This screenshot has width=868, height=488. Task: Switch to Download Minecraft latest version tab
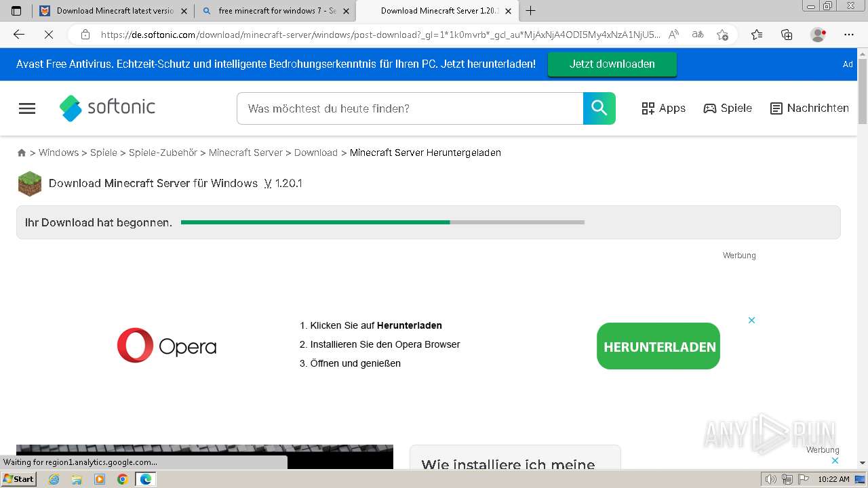click(111, 11)
